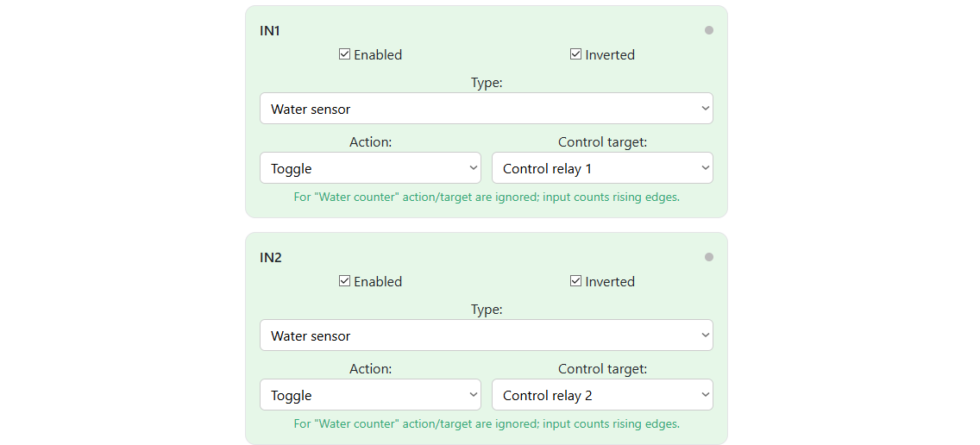
Task: Click the Control target label in the IN2 card
Action: pyautogui.click(x=602, y=369)
